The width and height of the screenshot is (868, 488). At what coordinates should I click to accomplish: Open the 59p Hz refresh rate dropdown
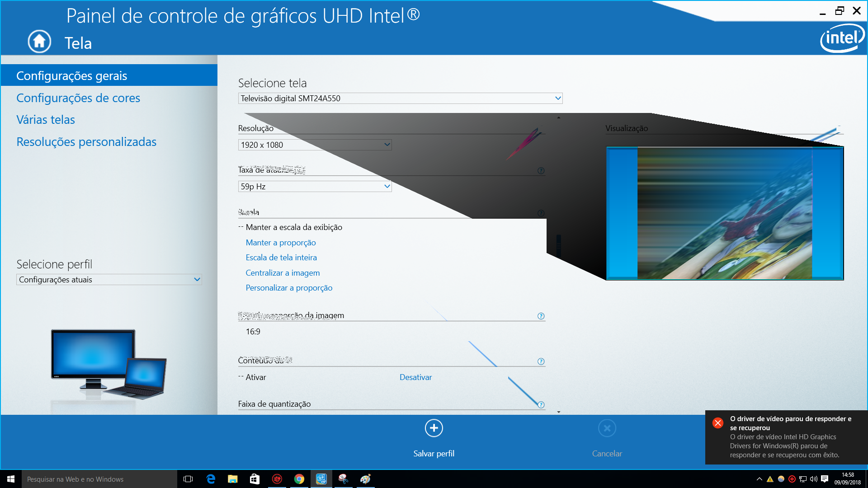pyautogui.click(x=315, y=186)
